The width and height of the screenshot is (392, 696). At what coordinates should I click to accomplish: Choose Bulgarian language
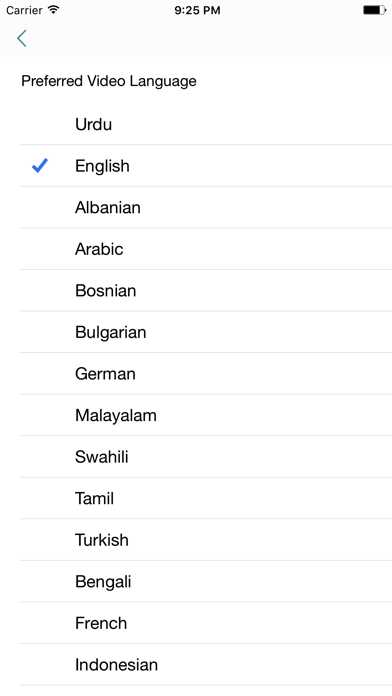206,332
